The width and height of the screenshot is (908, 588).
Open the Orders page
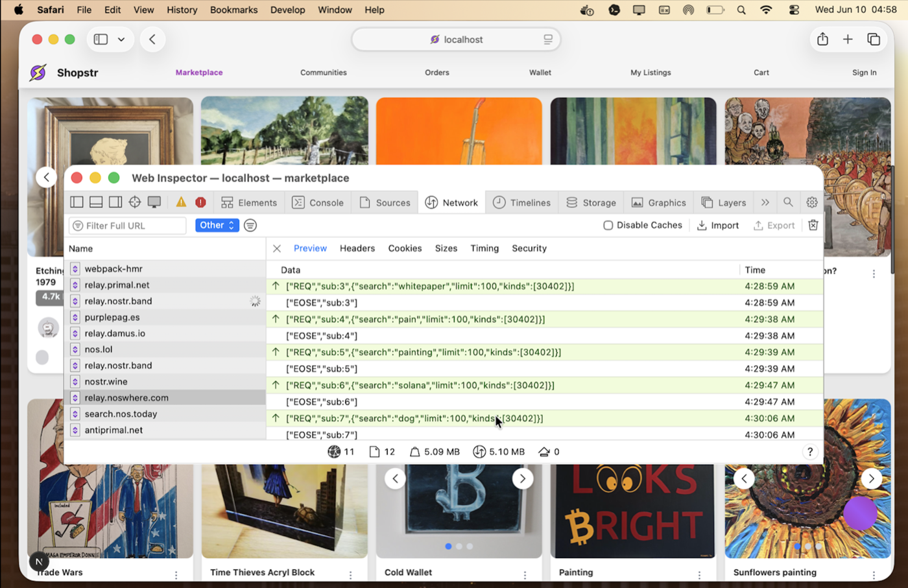click(437, 73)
